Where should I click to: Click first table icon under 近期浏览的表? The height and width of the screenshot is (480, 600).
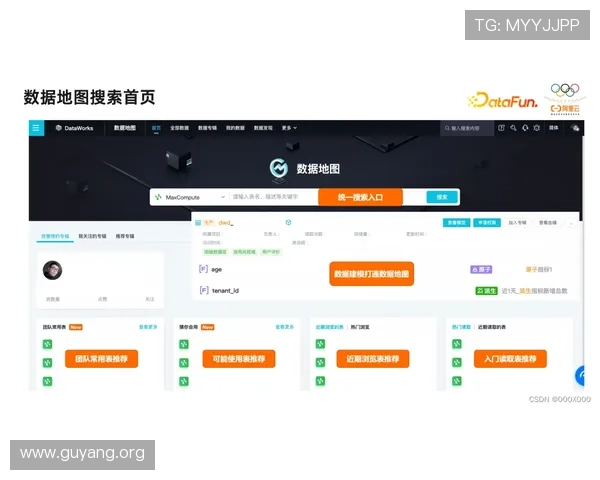tap(320, 344)
